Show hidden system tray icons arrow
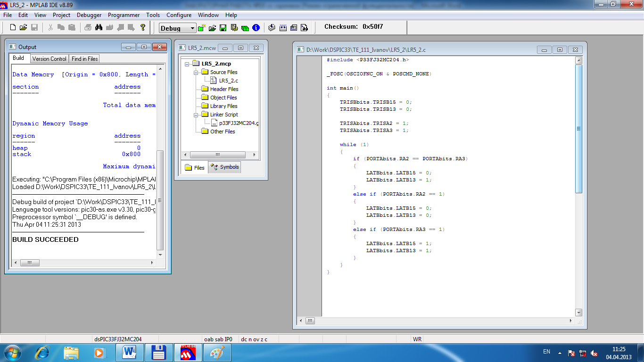Image resolution: width=644 pixels, height=362 pixels. point(560,352)
